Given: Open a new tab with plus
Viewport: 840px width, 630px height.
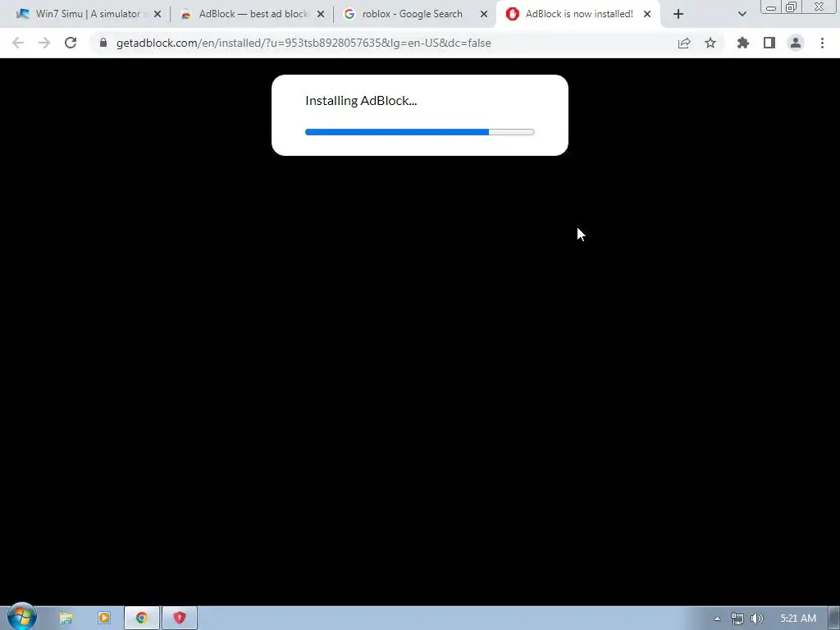Looking at the screenshot, I should pyautogui.click(x=678, y=15).
